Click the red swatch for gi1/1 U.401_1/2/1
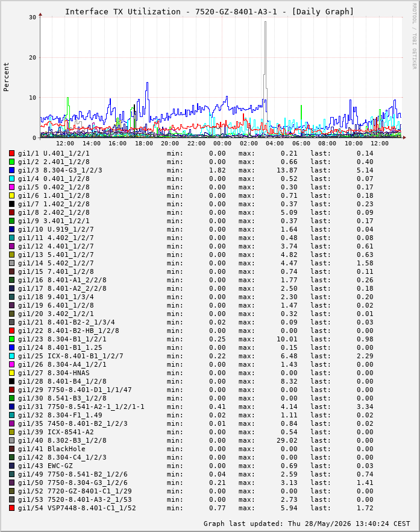This screenshot has height=532, width=420. (x=12, y=153)
